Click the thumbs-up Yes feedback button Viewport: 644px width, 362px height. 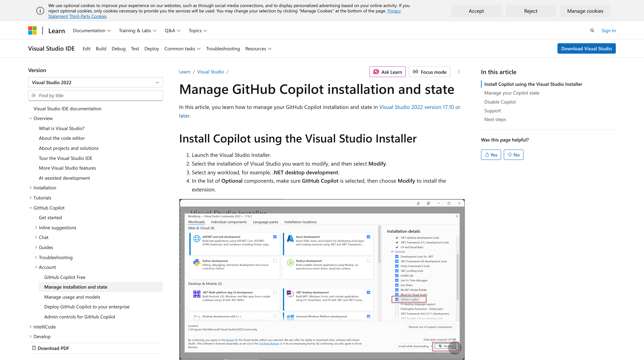(491, 155)
